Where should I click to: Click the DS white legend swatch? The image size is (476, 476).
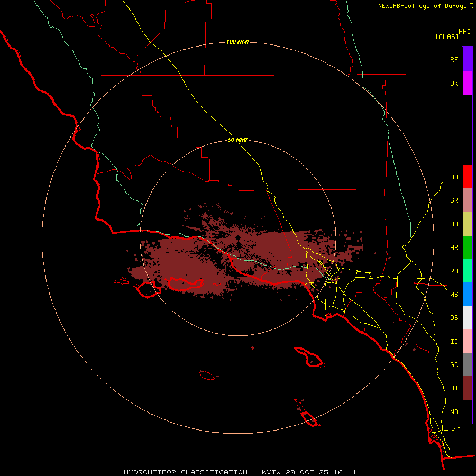(467, 317)
